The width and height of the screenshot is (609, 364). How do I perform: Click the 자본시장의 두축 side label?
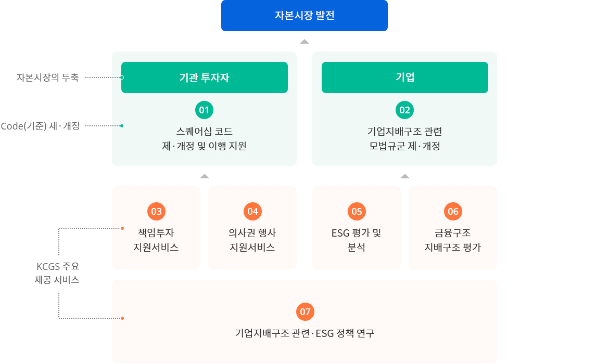click(48, 77)
